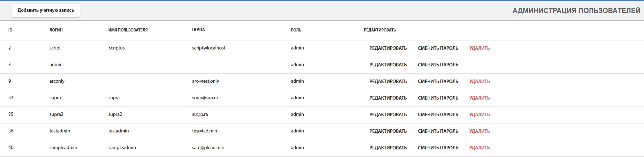Click УДАЛИТЬ for the supra2 user

pyautogui.click(x=479, y=115)
